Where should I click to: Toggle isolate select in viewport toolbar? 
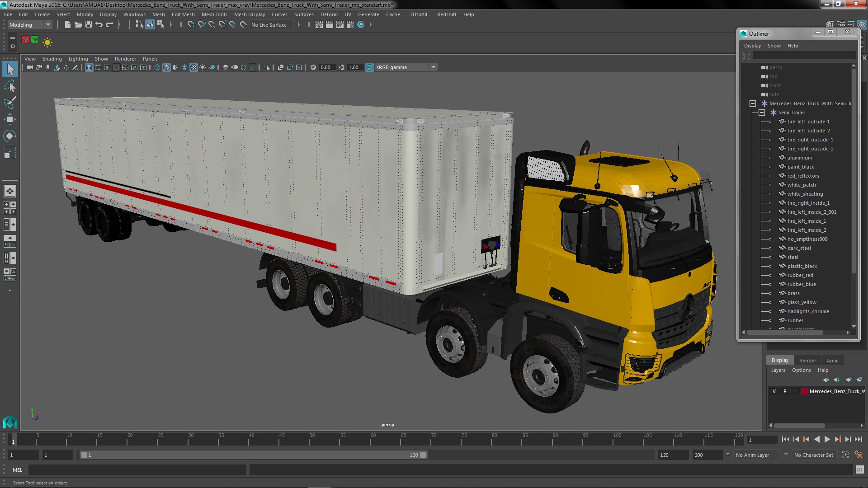(267, 67)
